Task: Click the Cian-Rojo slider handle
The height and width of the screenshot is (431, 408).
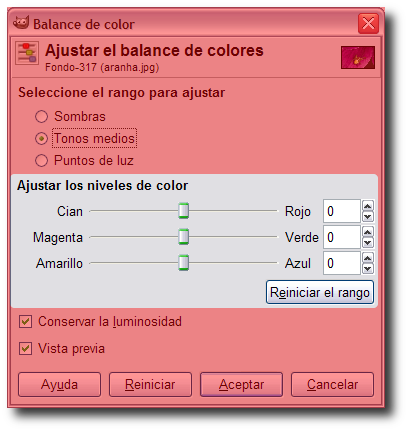Action: coord(183,211)
